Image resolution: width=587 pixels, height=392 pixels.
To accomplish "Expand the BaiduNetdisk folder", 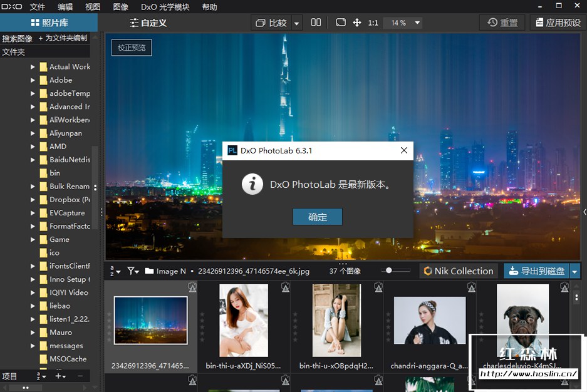I will 33,160.
